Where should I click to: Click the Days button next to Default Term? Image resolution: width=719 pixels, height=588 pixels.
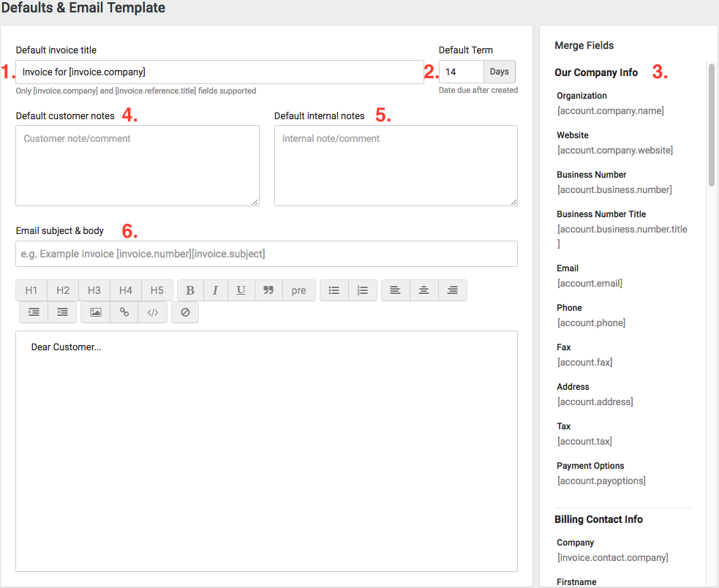pos(500,72)
